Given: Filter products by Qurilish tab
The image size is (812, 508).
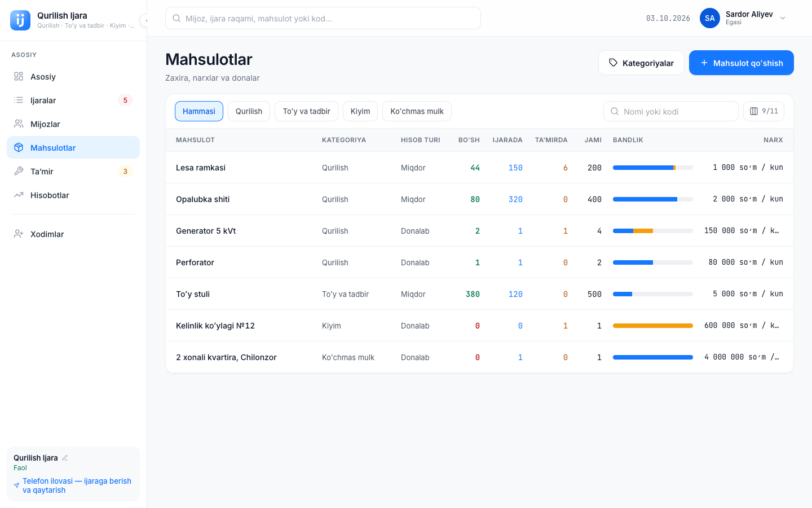Looking at the screenshot, I should coord(249,111).
